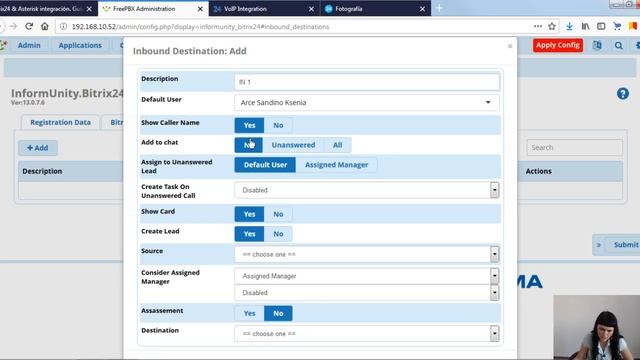Assign unanswered lead to Assigned Manager
This screenshot has height=360, width=640.
[x=336, y=165]
